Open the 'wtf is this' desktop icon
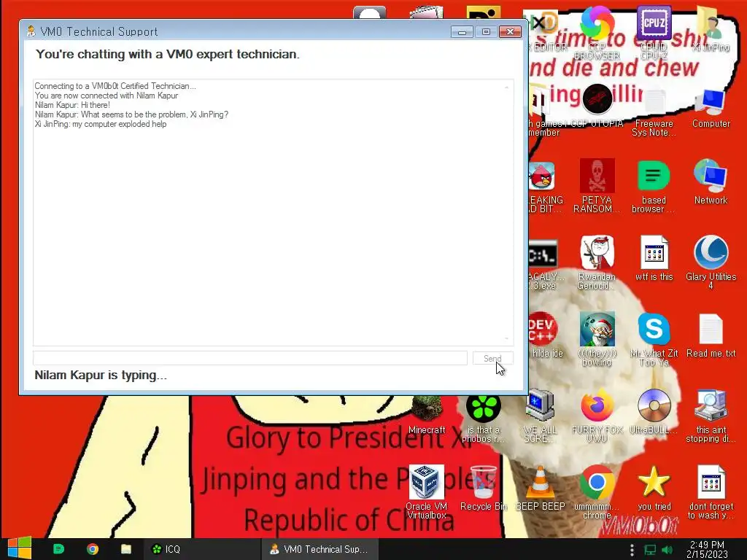Screen dimensions: 747x560 click(x=654, y=259)
